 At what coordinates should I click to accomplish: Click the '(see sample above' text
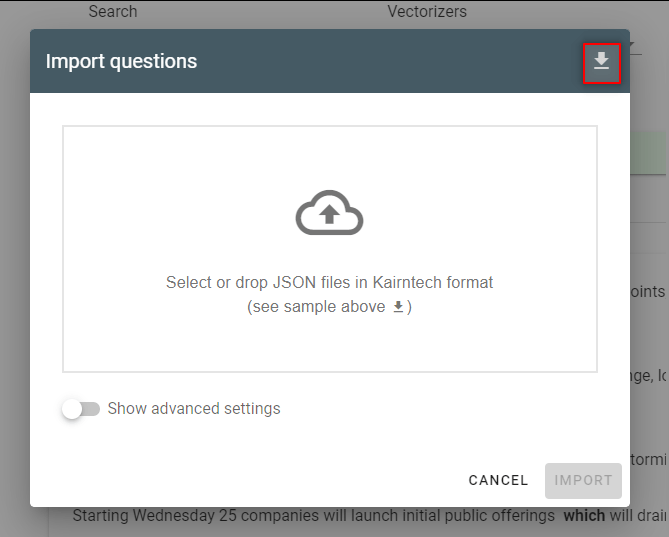316,307
